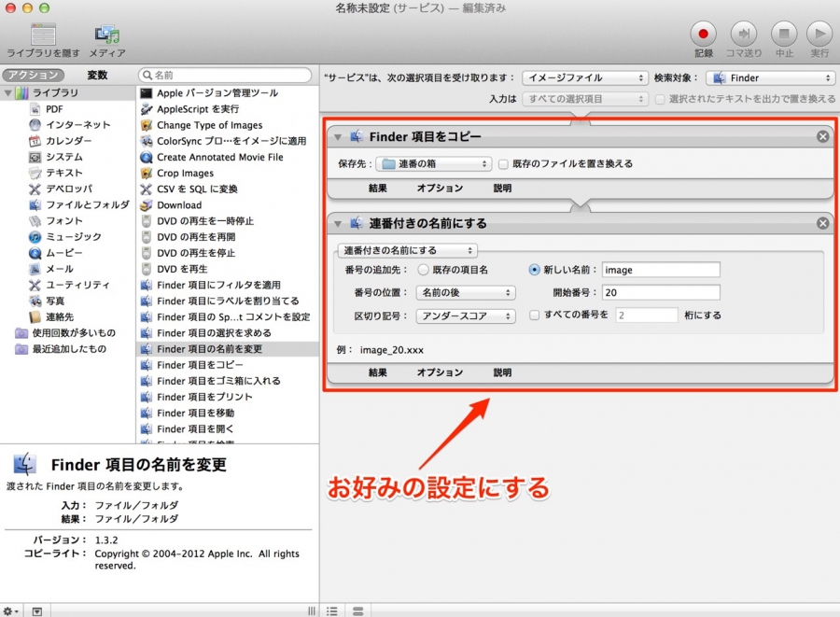This screenshot has width=840, height=617.
Task: Show the workflow log list view icon
Action: coord(332,611)
